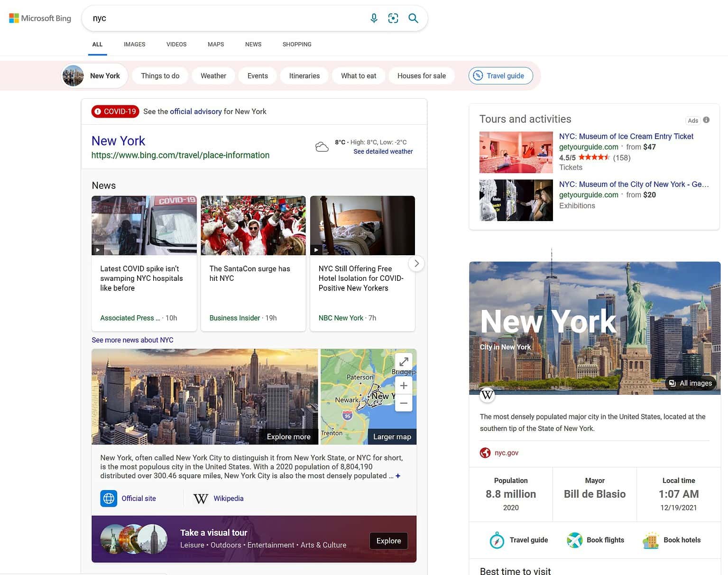Click the globe icon next to nyc.gov
Viewport: 728px width, 575px height.
(x=485, y=453)
